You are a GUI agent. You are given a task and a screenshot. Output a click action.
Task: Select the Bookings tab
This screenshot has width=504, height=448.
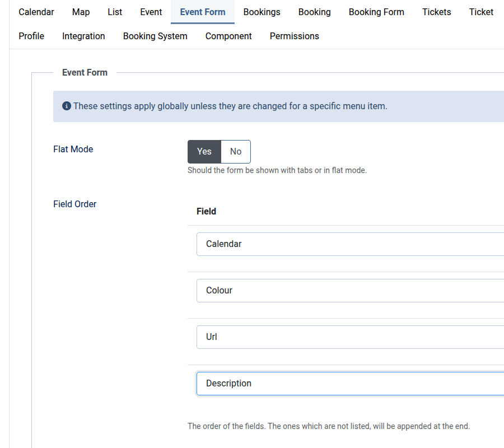pyautogui.click(x=262, y=12)
